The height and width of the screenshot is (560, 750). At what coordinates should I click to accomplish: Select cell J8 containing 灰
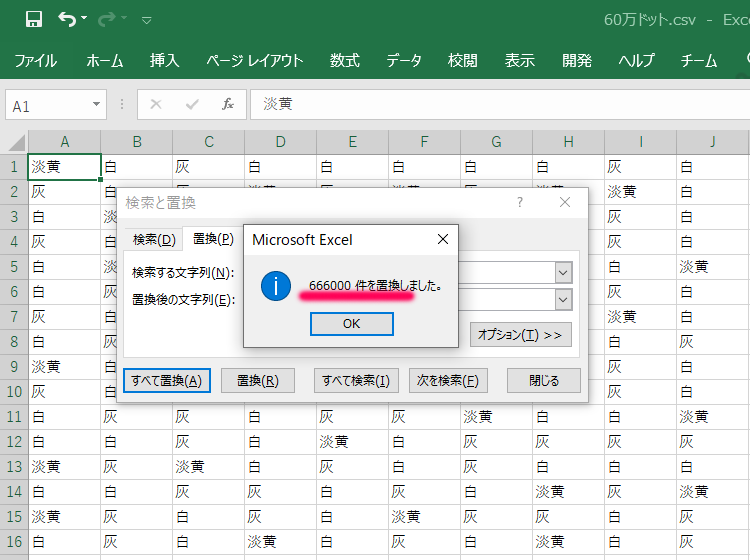point(713,341)
